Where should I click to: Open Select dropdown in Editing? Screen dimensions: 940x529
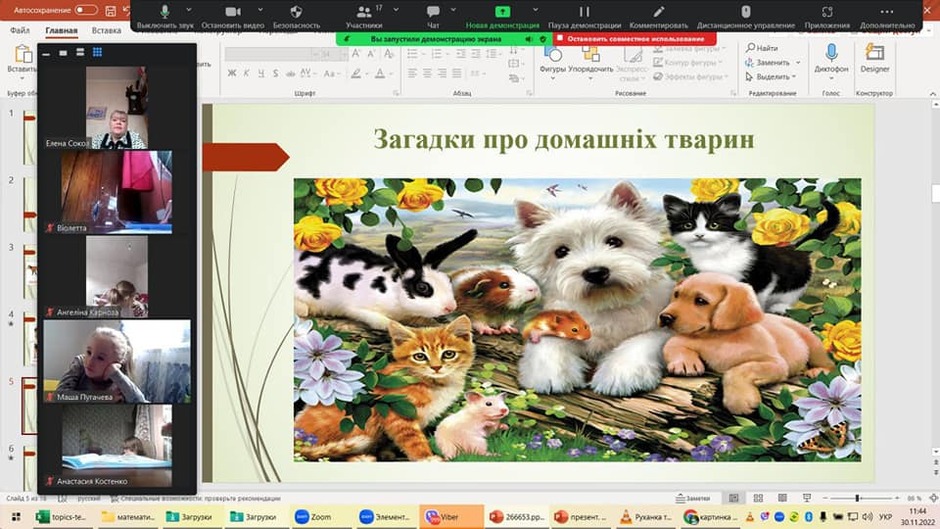click(x=770, y=77)
